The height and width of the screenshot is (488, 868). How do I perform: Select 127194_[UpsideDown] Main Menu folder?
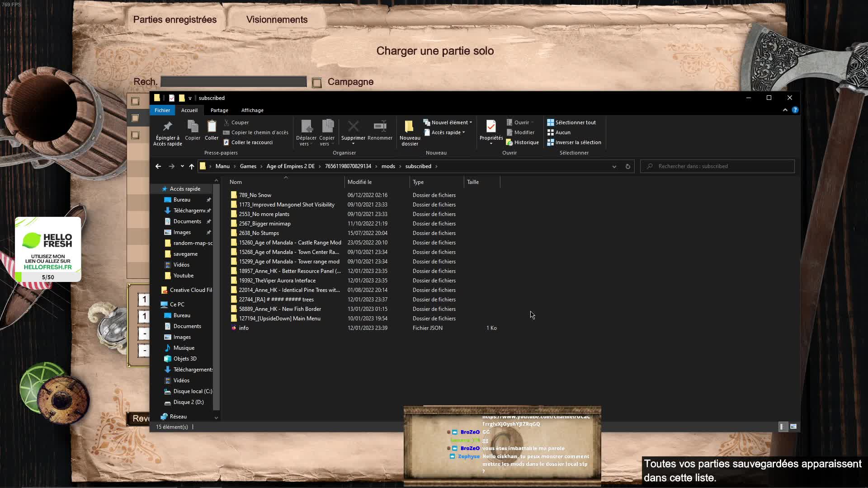[x=279, y=319]
